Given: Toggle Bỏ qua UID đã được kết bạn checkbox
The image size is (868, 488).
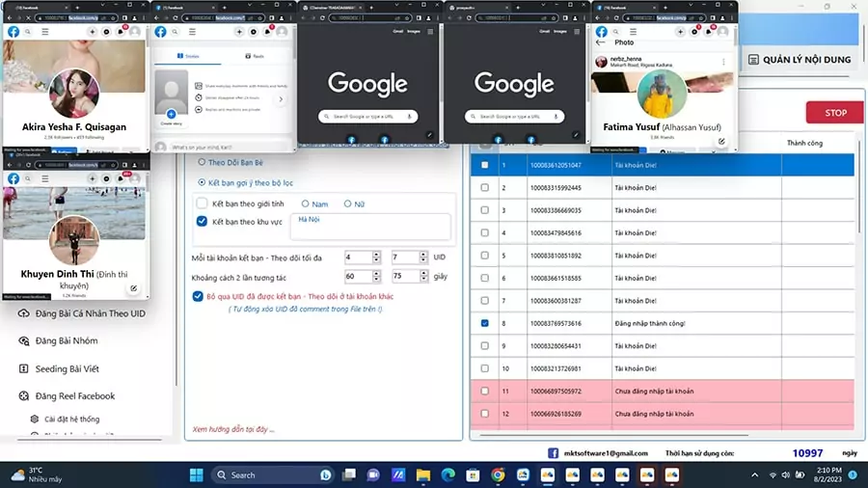Looking at the screenshot, I should pos(198,296).
